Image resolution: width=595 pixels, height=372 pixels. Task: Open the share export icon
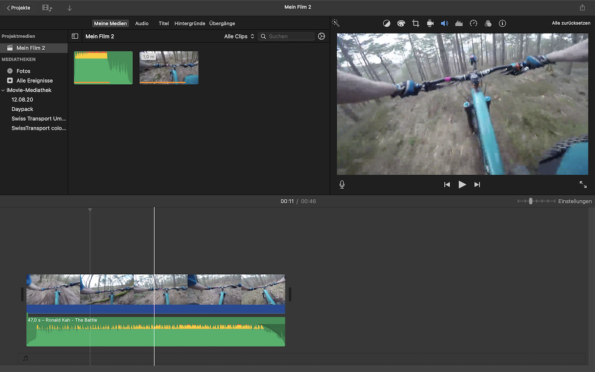582,7
